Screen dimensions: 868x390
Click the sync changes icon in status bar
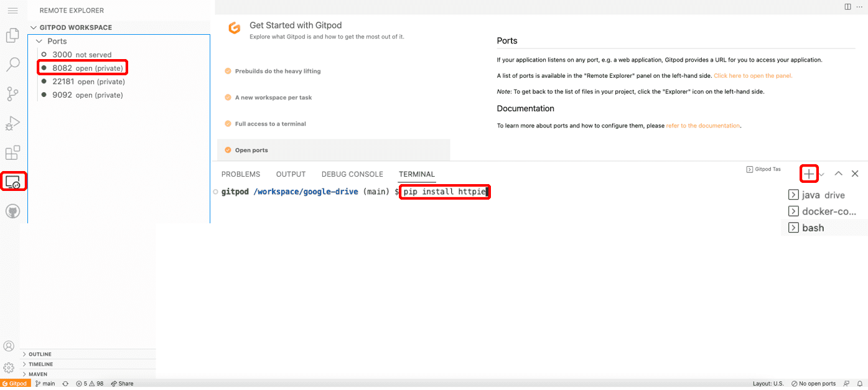coord(65,384)
